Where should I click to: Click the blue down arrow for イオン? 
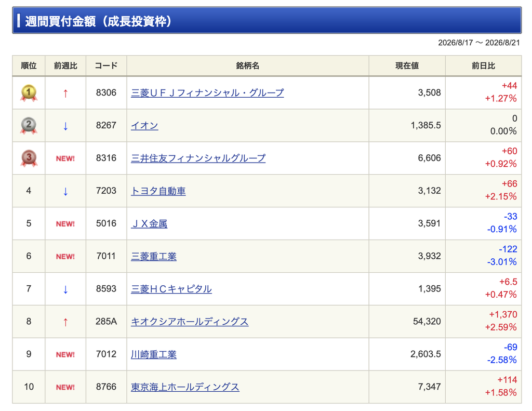pos(65,126)
